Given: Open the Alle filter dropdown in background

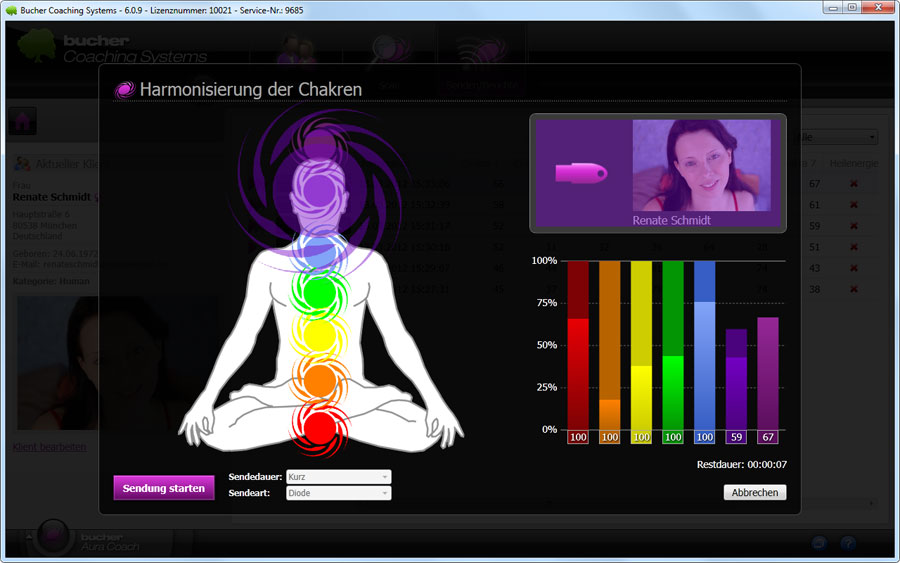Looking at the screenshot, I should click(x=835, y=137).
